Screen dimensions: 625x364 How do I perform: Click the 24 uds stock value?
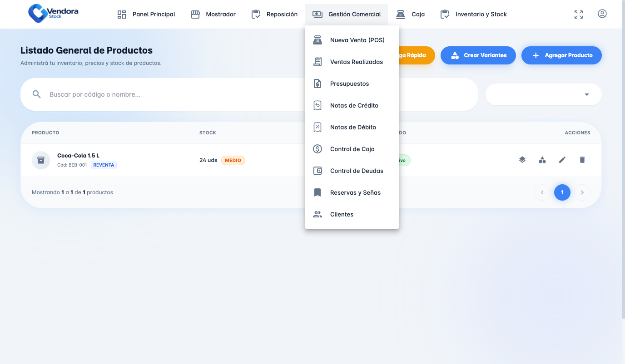click(208, 160)
